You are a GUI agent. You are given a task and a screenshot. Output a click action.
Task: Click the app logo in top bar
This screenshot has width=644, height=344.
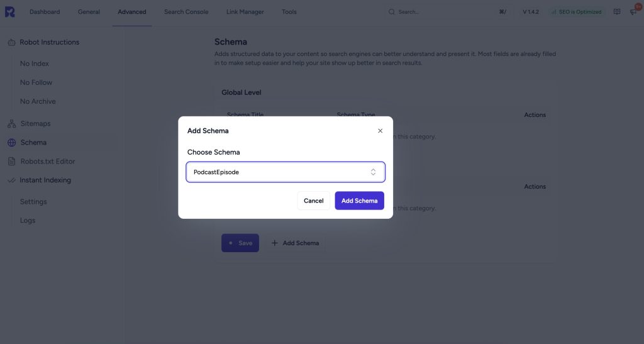[9, 11]
